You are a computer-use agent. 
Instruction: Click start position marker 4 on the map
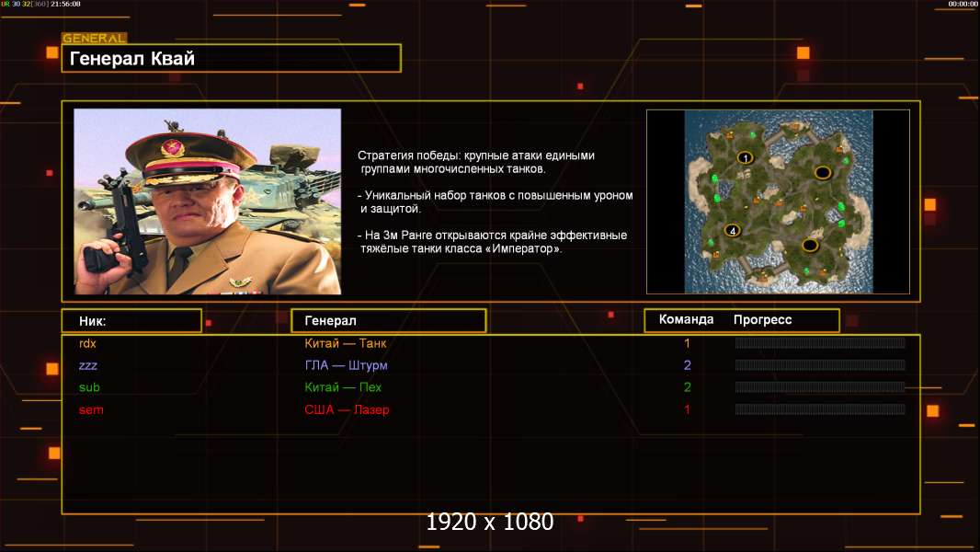732,231
